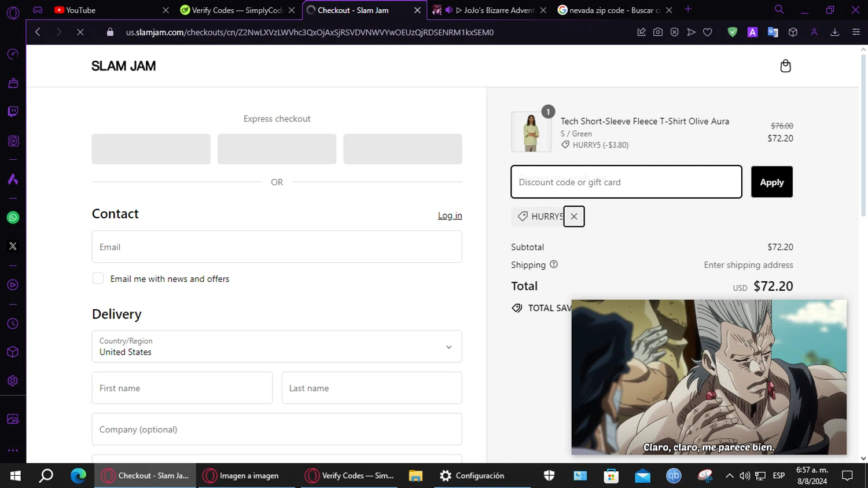
Task: Open a new browser tab
Action: click(688, 9)
